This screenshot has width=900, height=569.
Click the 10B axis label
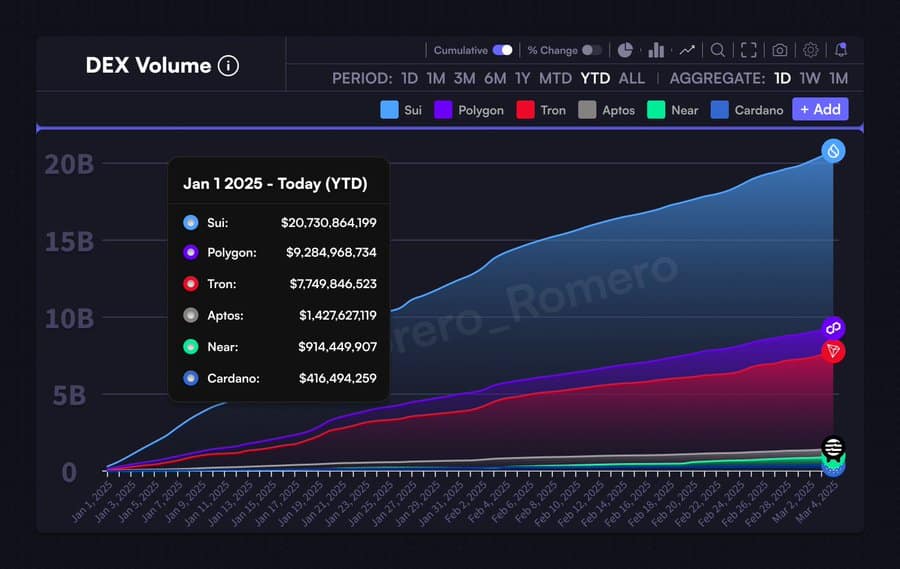coord(69,319)
